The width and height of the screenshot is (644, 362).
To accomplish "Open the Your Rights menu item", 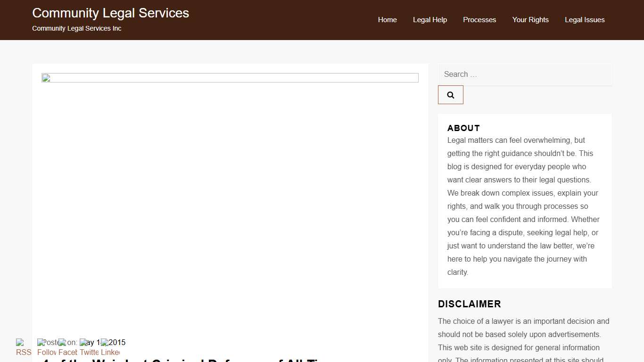I will (x=530, y=20).
